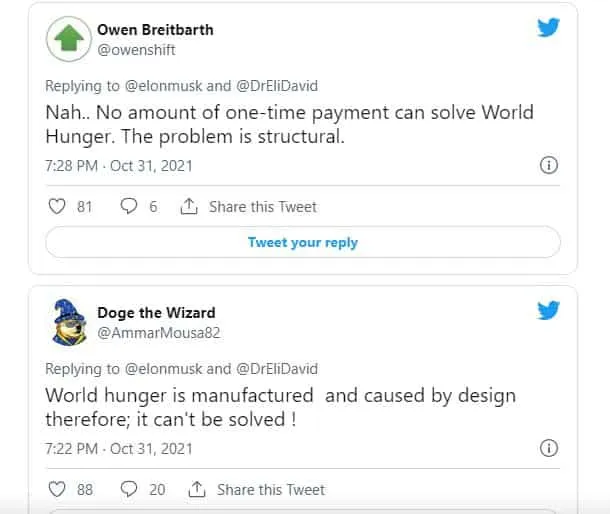
Task: Click the Tweet your reply button
Action: tap(303, 242)
